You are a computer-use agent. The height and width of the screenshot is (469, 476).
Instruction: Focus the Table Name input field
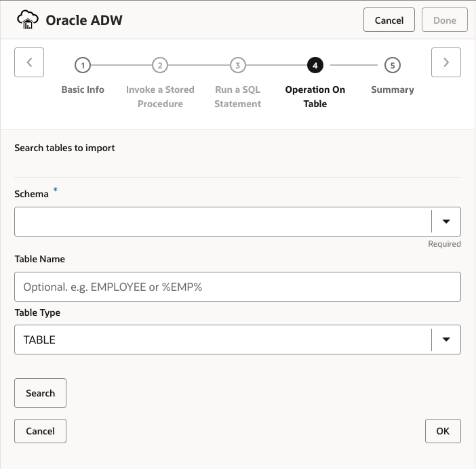(x=238, y=287)
